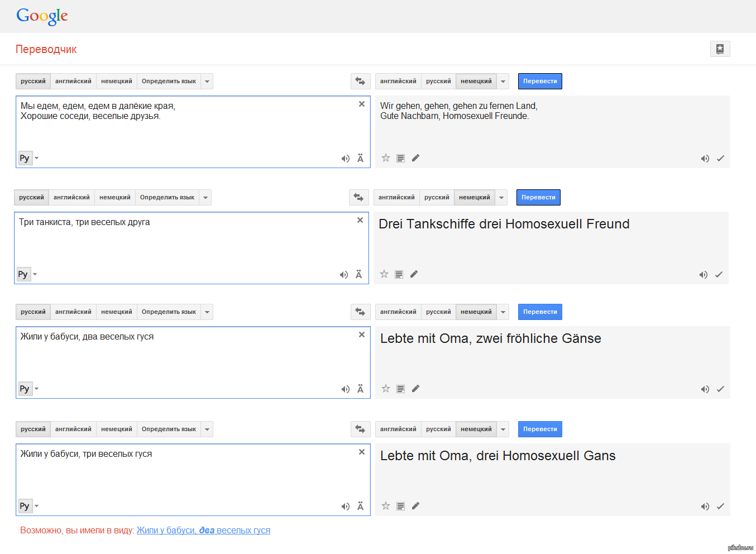
Task: Focus the 'Мы едем, едем' source text box
Action: click(x=193, y=132)
